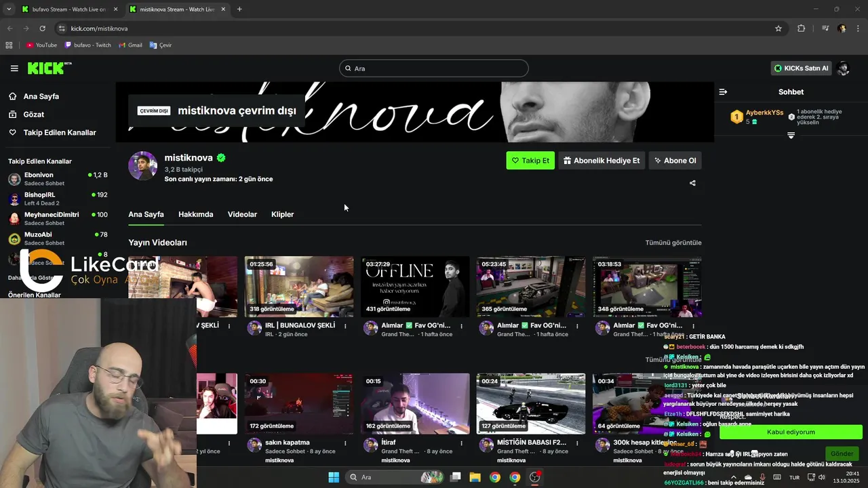This screenshot has width=868, height=488.
Task: Open BishopIRL channel in followed list
Action: 58,199
